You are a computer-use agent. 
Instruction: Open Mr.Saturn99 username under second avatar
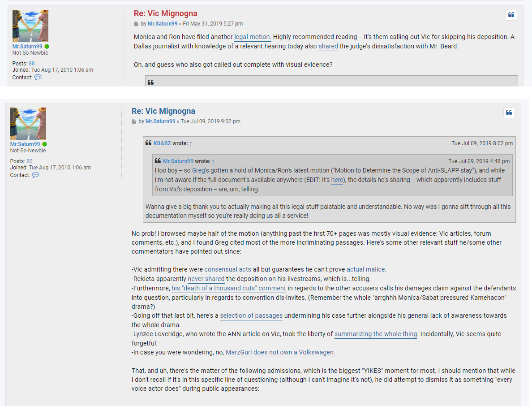(25, 144)
